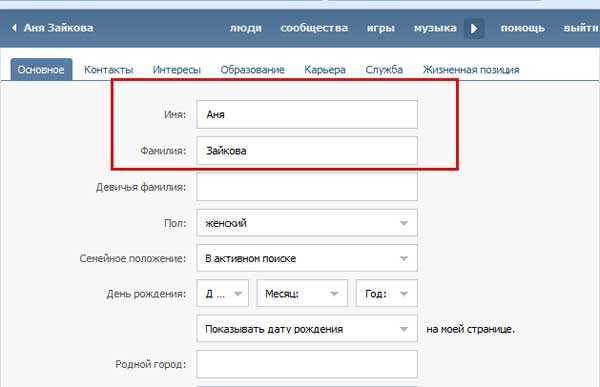The width and height of the screenshot is (600, 387).
Task: Open the Пол dropdown showing женский
Action: pyautogui.click(x=307, y=223)
